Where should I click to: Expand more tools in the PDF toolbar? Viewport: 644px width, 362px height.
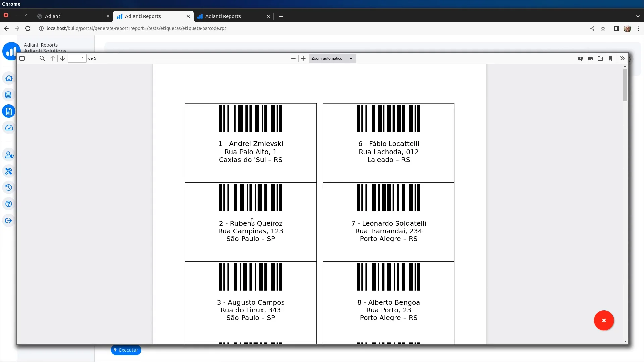click(622, 58)
